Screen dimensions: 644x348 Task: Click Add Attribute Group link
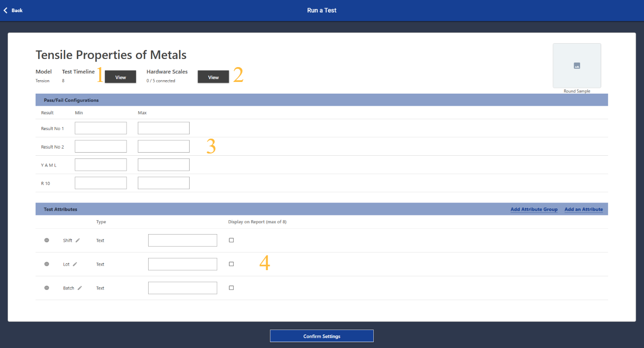534,209
